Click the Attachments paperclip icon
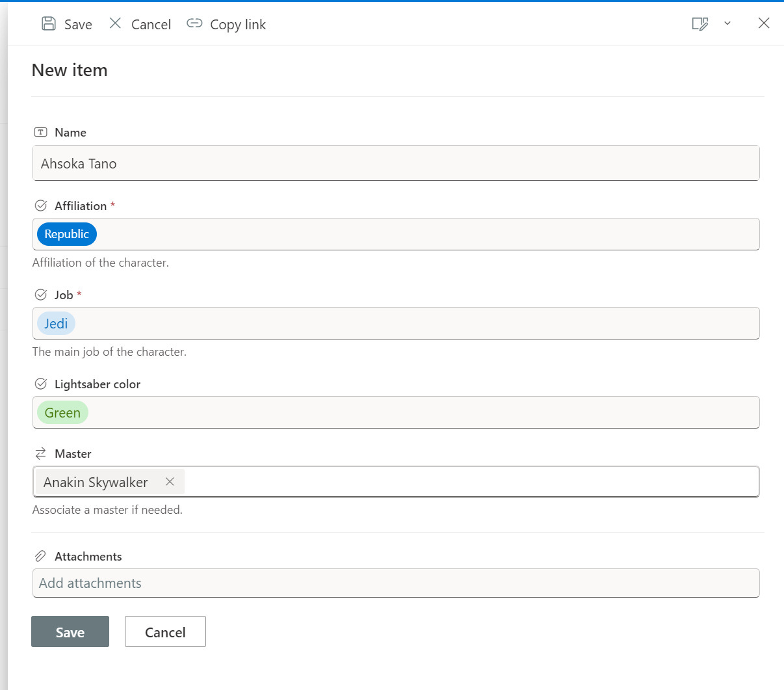 point(40,556)
